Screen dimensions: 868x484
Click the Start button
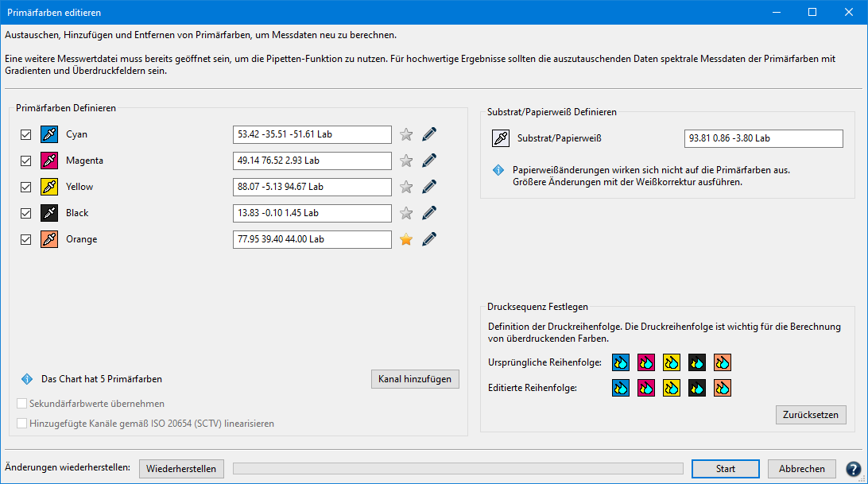pyautogui.click(x=725, y=469)
